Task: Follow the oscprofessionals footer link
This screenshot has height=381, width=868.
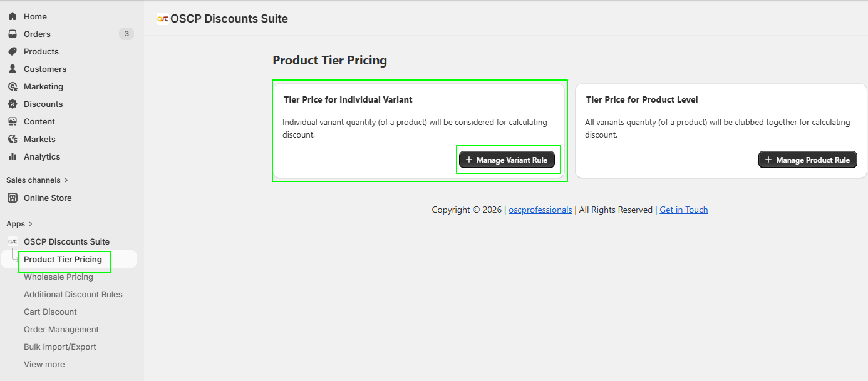Action: pos(540,210)
